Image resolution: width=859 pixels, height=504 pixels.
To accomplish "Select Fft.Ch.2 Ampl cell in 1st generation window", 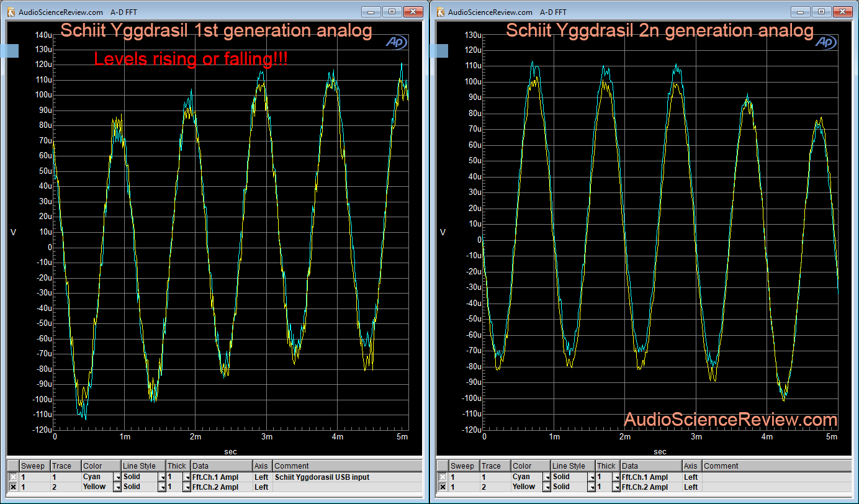I will point(222,487).
